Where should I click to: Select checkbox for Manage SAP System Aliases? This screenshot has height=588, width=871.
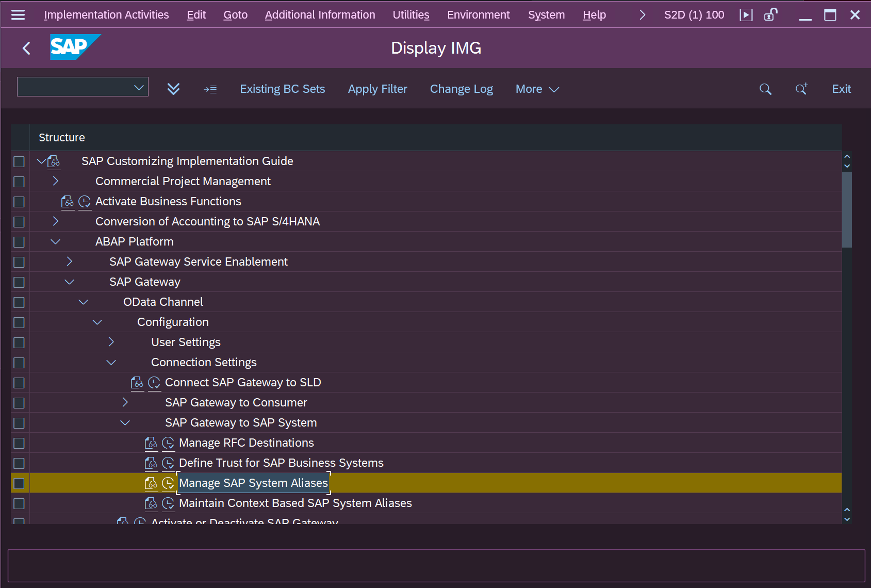coord(19,483)
